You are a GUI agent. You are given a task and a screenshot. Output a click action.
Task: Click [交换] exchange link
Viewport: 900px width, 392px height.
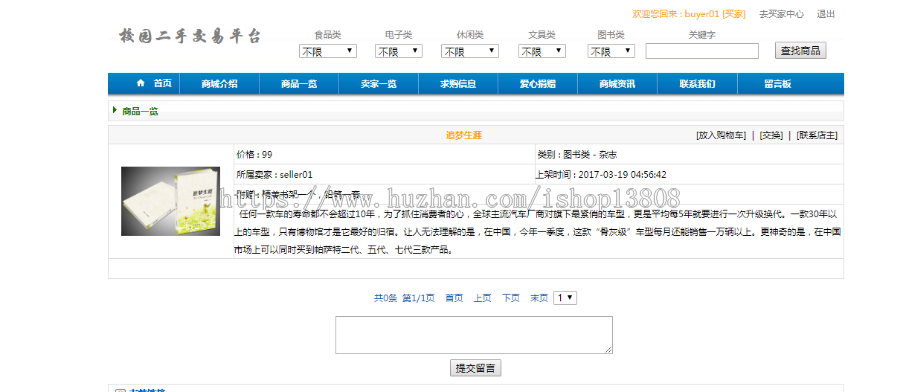point(771,135)
